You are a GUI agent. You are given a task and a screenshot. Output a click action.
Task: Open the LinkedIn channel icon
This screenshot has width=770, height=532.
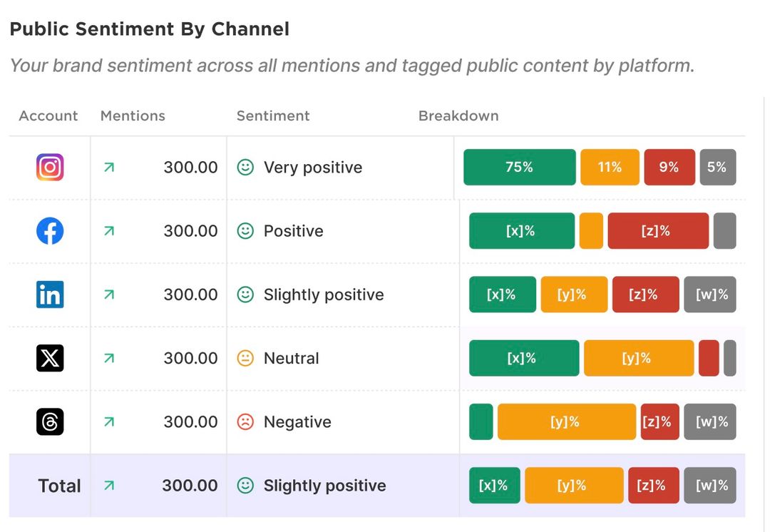[x=49, y=295]
